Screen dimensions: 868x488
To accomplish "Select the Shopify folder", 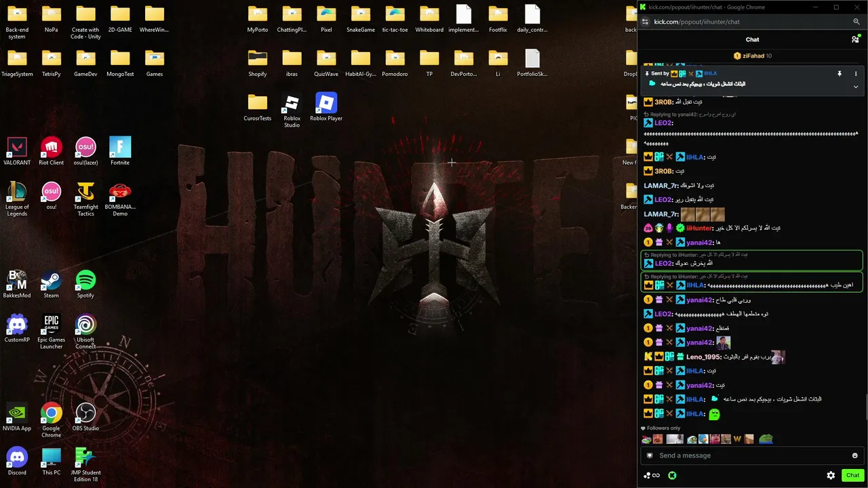I will [x=258, y=63].
